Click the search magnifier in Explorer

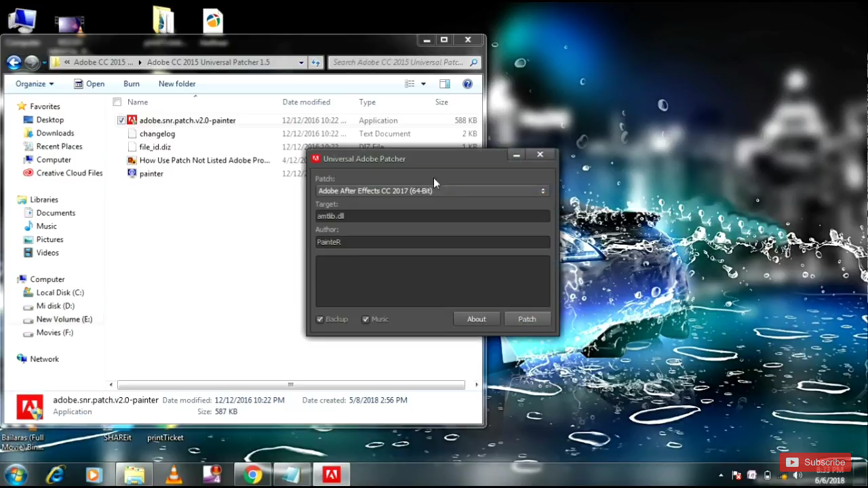[x=473, y=62]
